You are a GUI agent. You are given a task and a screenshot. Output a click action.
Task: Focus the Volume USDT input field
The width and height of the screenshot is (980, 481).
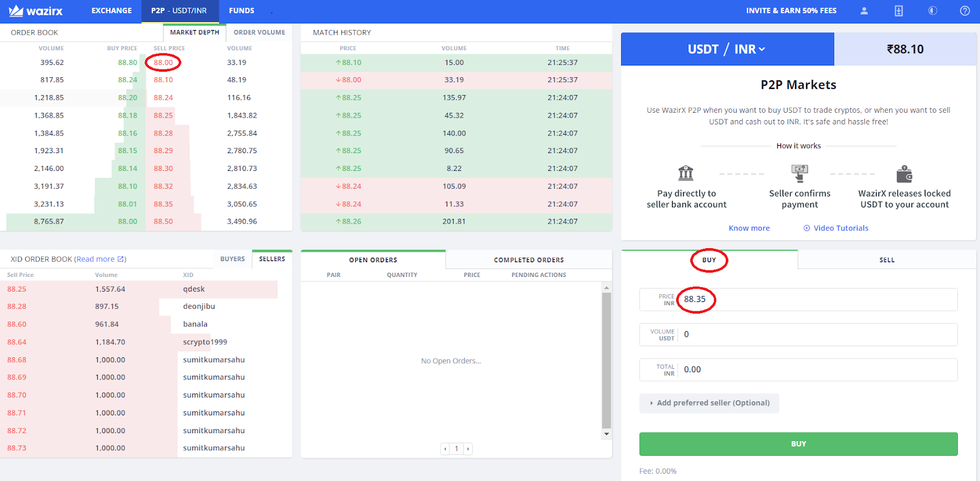[x=798, y=335]
